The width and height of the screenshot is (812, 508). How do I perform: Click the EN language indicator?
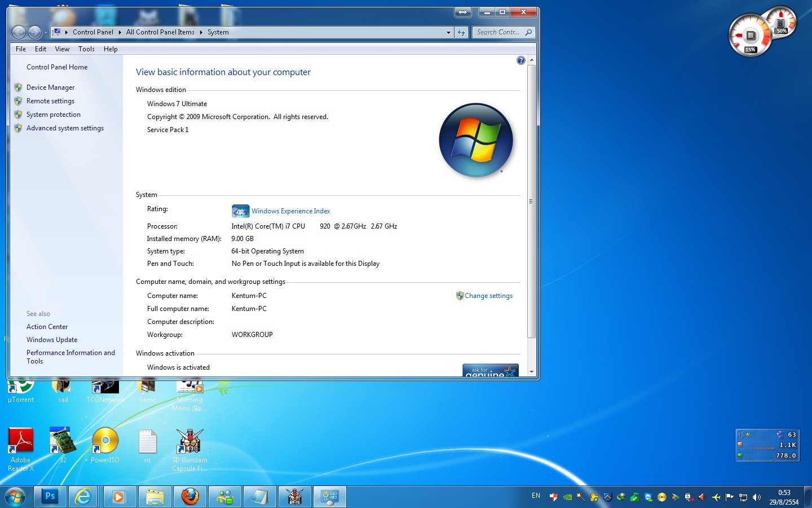coord(536,496)
